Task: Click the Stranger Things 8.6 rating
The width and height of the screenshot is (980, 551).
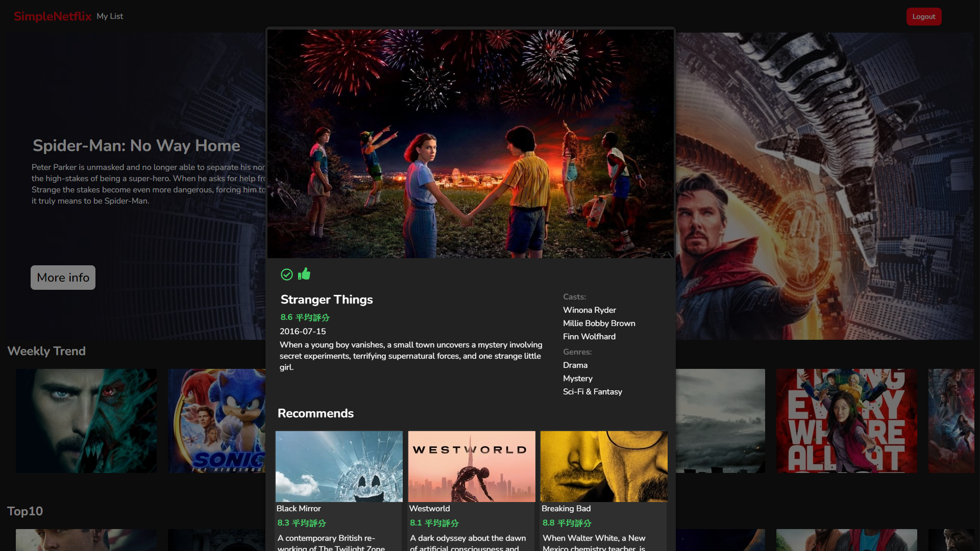Action: 305,317
